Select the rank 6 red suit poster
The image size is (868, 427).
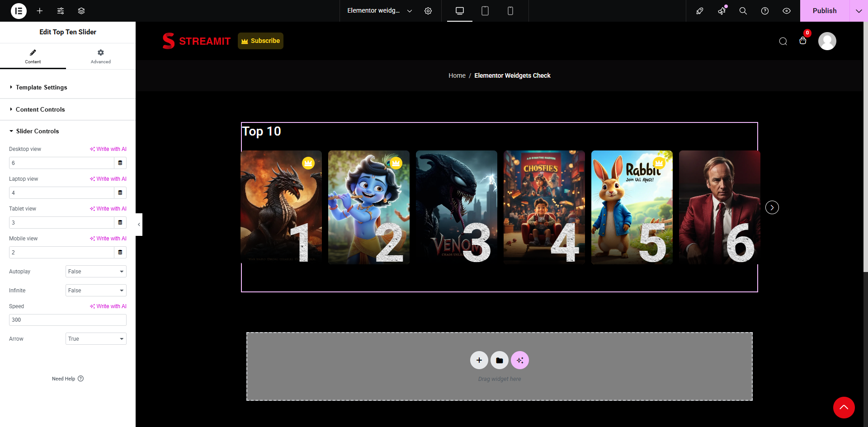720,207
